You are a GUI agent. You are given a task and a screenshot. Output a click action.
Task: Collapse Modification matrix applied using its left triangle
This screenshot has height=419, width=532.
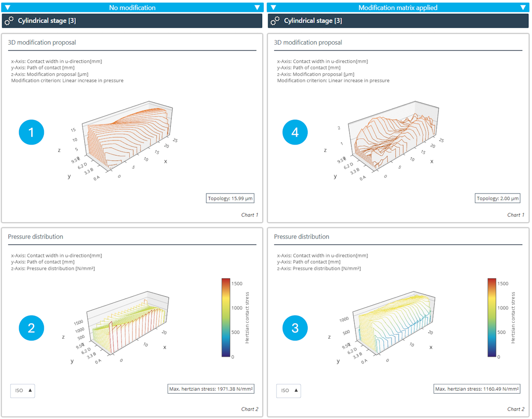(x=273, y=8)
